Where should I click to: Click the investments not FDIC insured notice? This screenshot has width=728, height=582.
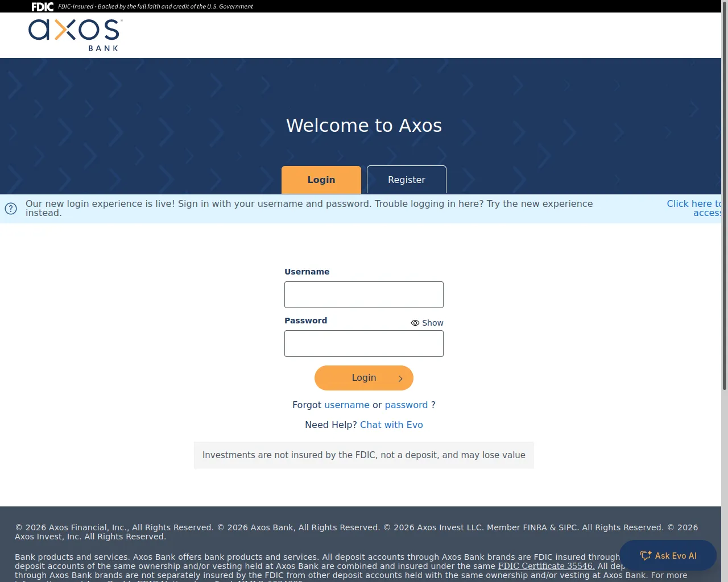[364, 455]
